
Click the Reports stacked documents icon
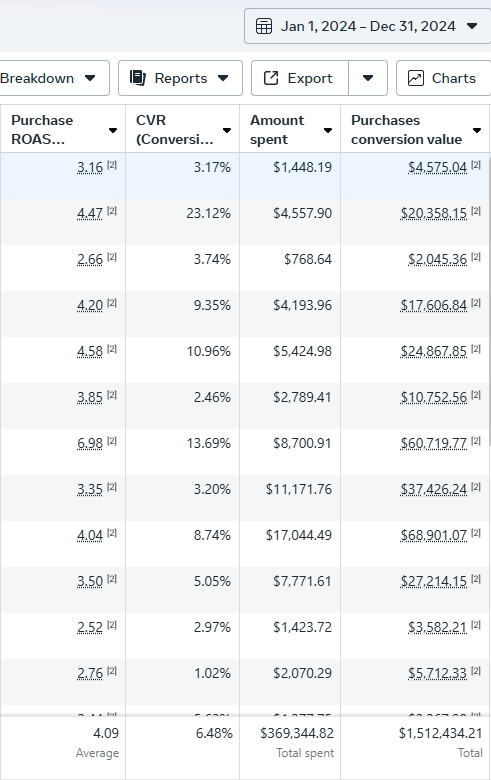point(138,78)
